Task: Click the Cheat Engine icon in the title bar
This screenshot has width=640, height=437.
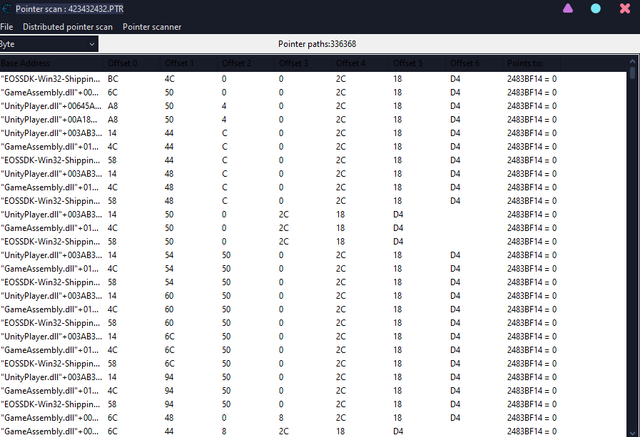Action: [x=6, y=9]
